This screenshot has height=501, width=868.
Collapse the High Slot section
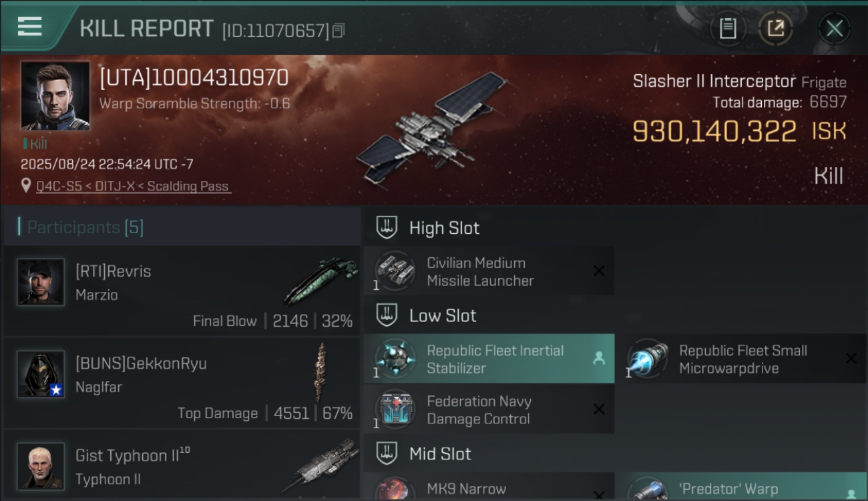427,228
